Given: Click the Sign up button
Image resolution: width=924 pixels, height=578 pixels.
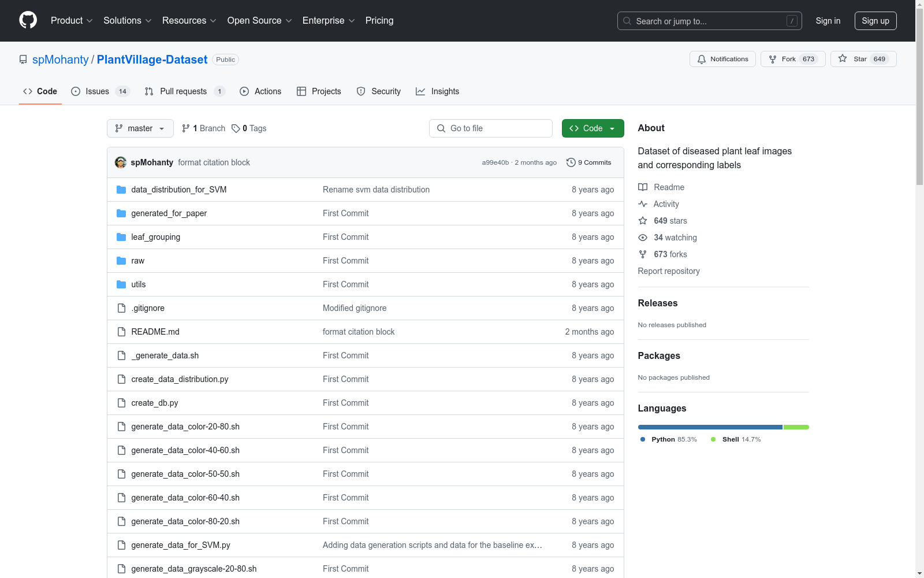Looking at the screenshot, I should [x=875, y=21].
